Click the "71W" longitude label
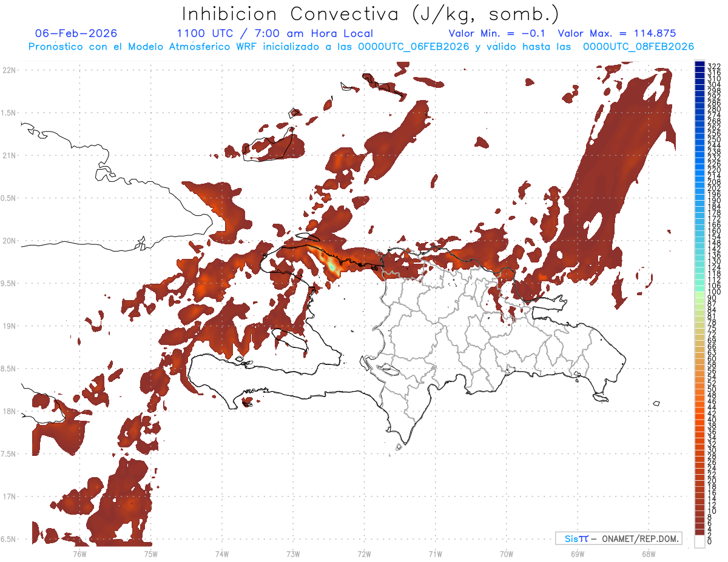This screenshot has width=728, height=562. coord(435,554)
